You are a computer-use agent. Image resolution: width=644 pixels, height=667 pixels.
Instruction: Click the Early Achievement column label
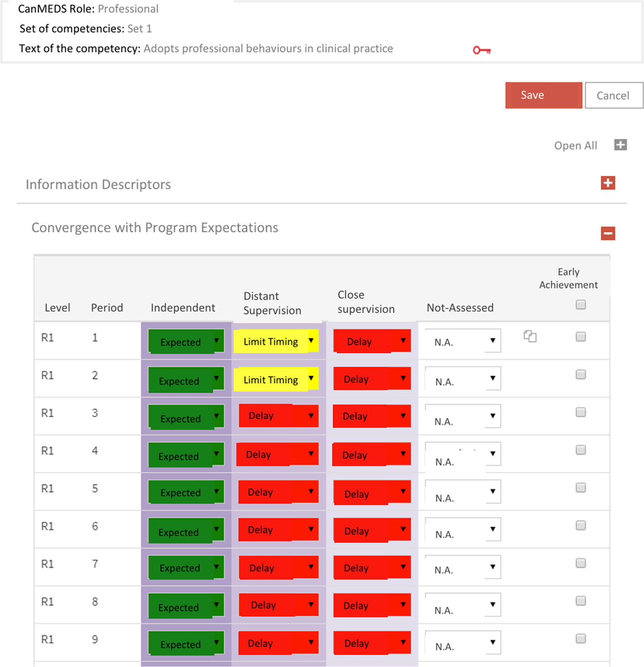coord(568,278)
